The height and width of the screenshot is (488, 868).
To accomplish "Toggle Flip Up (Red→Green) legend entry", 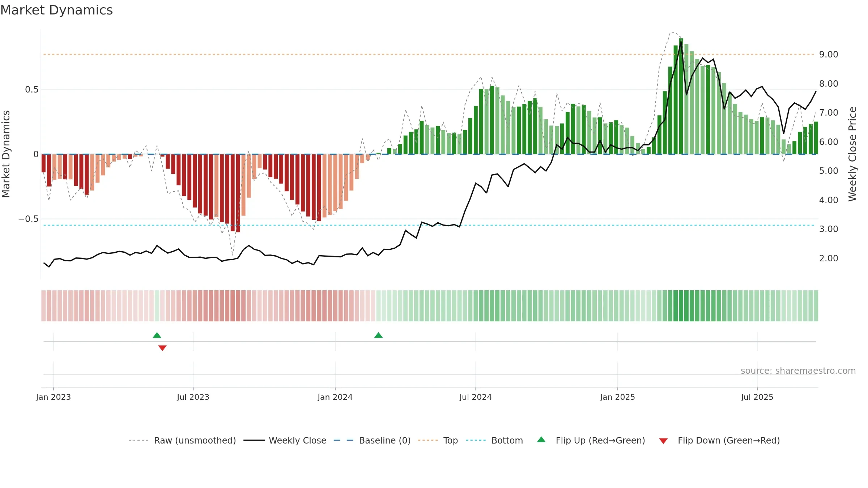I will pyautogui.click(x=591, y=440).
